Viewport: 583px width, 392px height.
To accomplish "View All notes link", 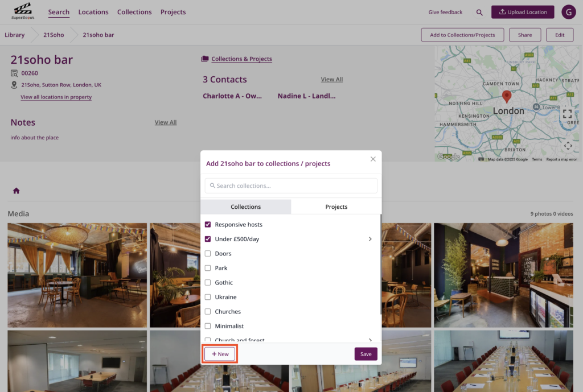I will 166,122.
